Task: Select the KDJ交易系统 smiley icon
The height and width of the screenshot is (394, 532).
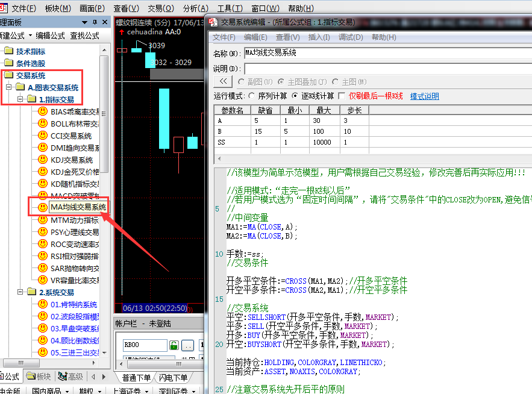Action: tap(42, 160)
